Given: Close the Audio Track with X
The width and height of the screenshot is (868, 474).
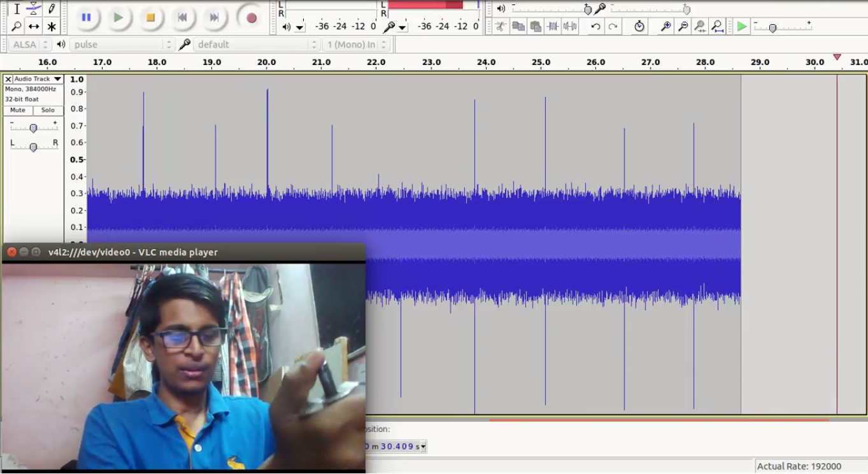Looking at the screenshot, I should click(8, 79).
